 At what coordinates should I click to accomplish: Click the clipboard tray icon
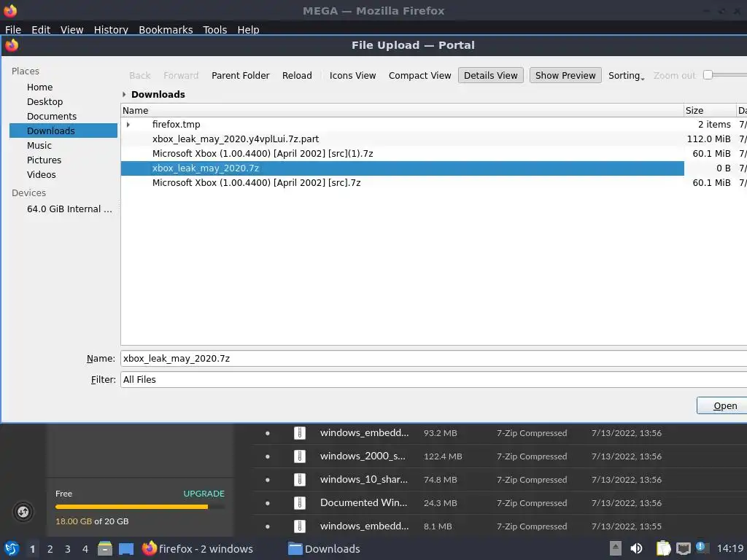(663, 548)
